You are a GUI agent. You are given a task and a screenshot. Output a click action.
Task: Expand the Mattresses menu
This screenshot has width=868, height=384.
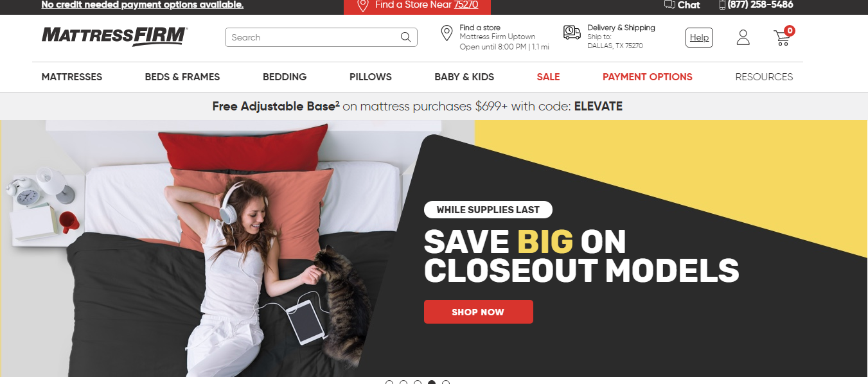pyautogui.click(x=72, y=77)
